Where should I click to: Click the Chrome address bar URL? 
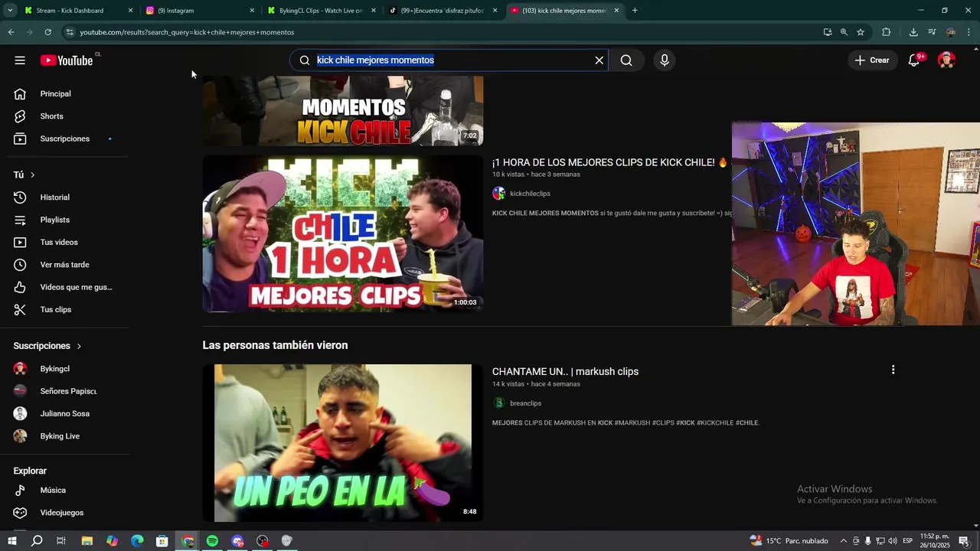187,32
